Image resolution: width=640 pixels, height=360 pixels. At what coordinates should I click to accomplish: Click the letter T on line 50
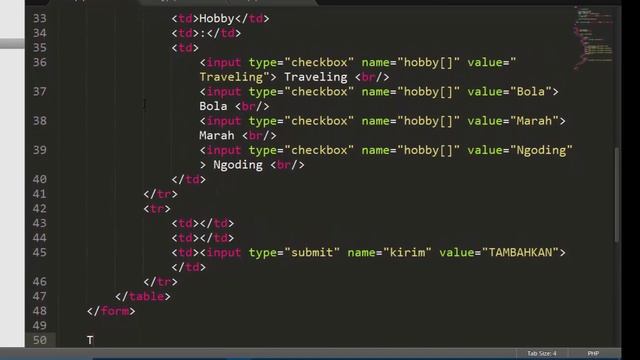[90, 340]
